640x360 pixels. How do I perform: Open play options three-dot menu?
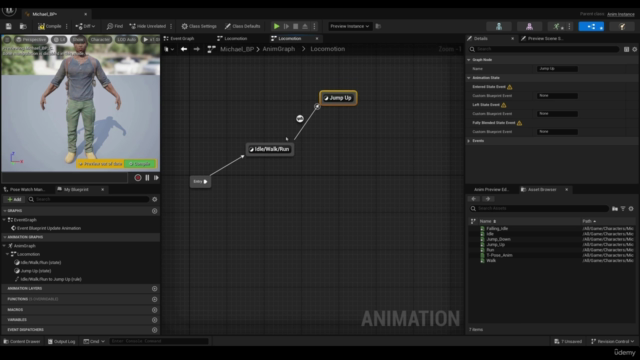click(314, 26)
